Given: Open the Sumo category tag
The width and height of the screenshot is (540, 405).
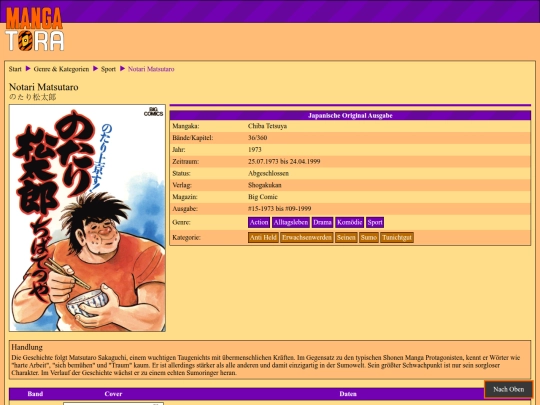Looking at the screenshot, I should tap(368, 238).
